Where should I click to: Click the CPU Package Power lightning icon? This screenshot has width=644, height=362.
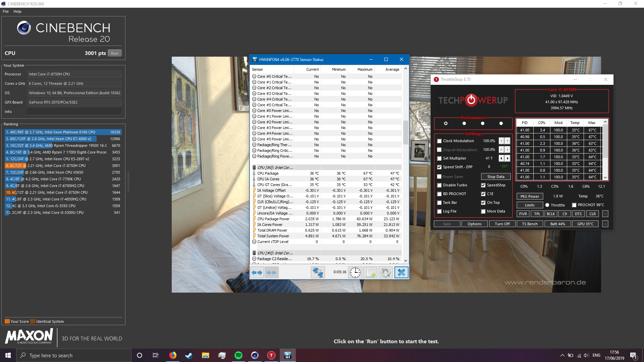pos(254,219)
